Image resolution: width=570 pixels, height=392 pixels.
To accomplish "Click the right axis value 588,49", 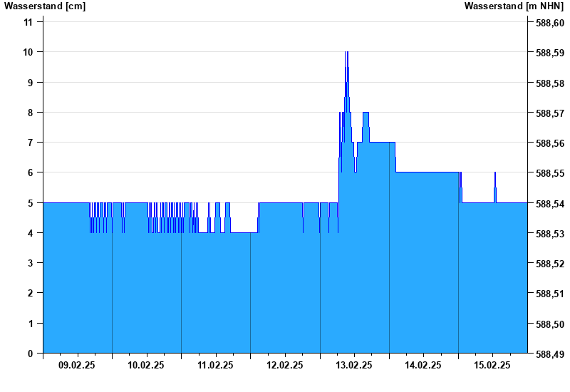I will [x=549, y=354].
